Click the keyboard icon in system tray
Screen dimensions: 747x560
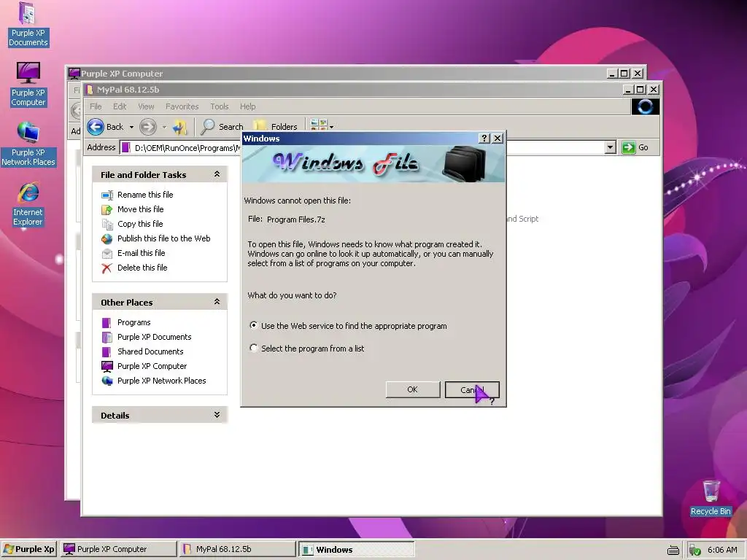[673, 551]
